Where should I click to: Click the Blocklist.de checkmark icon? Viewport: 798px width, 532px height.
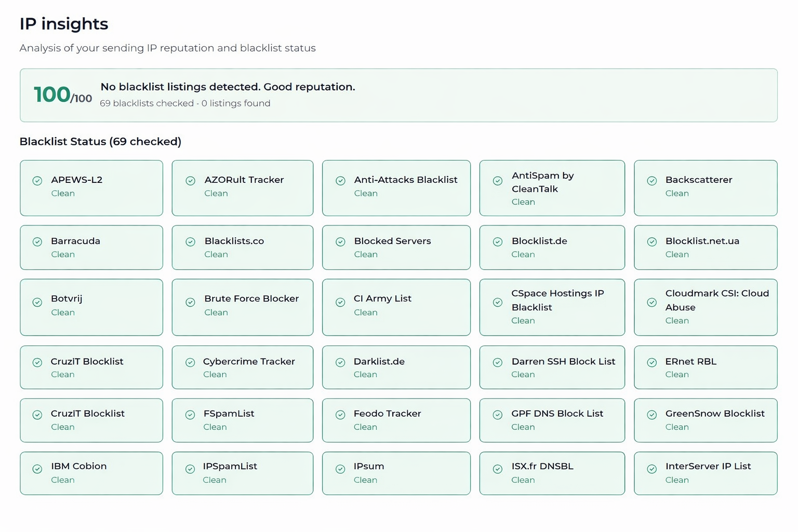point(498,242)
